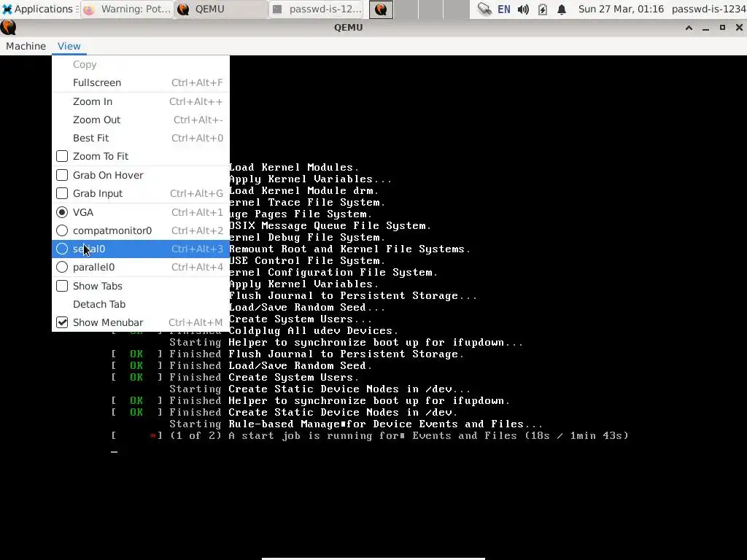Toggle the Grab Input checkbox
Screen dimensions: 747x560
click(62, 193)
